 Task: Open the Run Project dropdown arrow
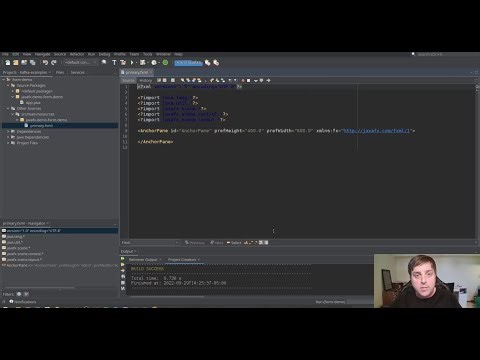(x=136, y=63)
